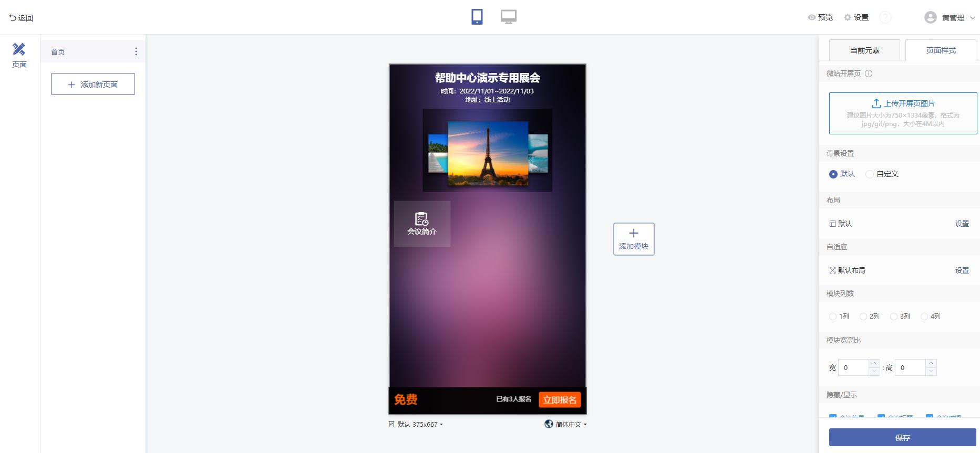Choose the 3列 module column option

pyautogui.click(x=894, y=316)
